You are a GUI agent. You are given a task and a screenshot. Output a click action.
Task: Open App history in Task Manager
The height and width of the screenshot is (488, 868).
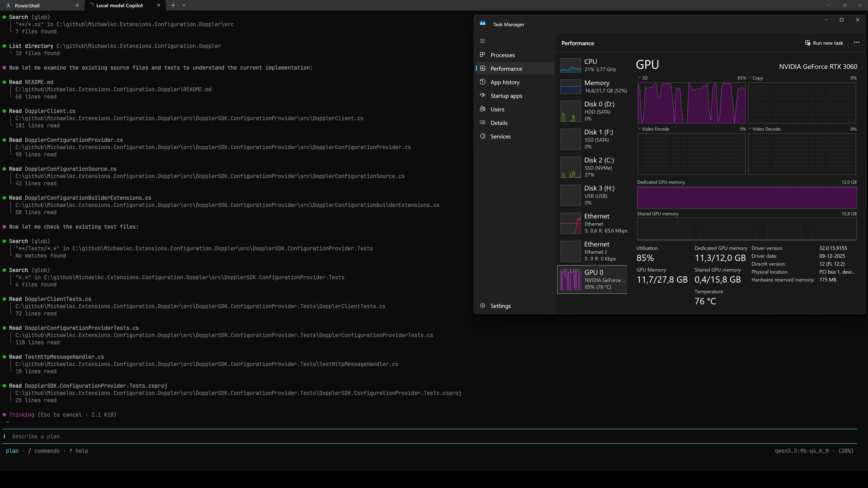515,82
